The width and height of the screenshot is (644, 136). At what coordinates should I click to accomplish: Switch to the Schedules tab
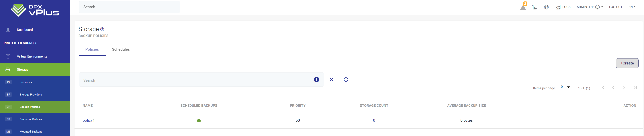click(x=121, y=49)
